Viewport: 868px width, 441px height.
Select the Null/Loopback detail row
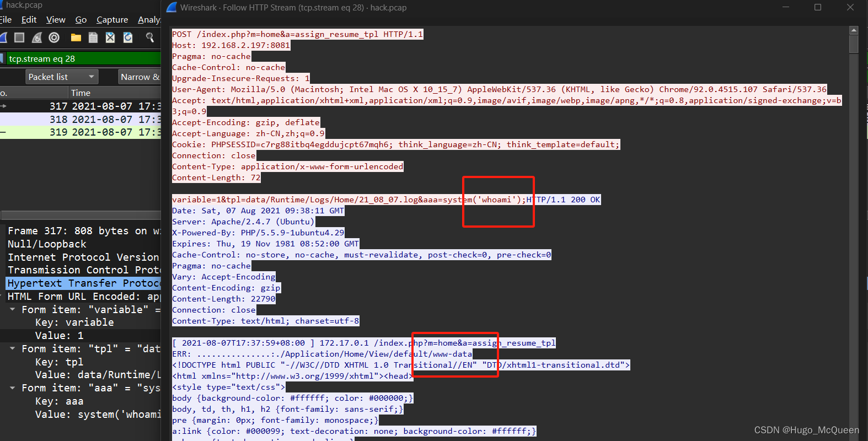[83, 244]
